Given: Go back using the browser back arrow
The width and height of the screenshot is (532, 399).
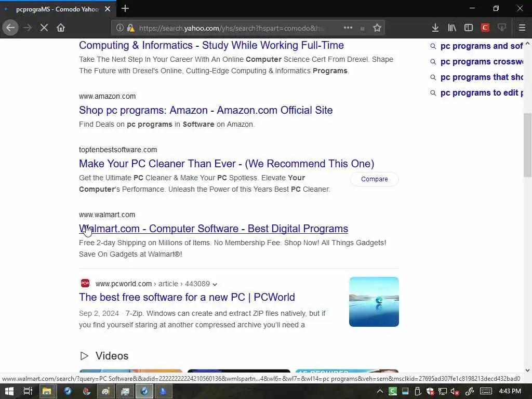Looking at the screenshot, I should point(10,28).
